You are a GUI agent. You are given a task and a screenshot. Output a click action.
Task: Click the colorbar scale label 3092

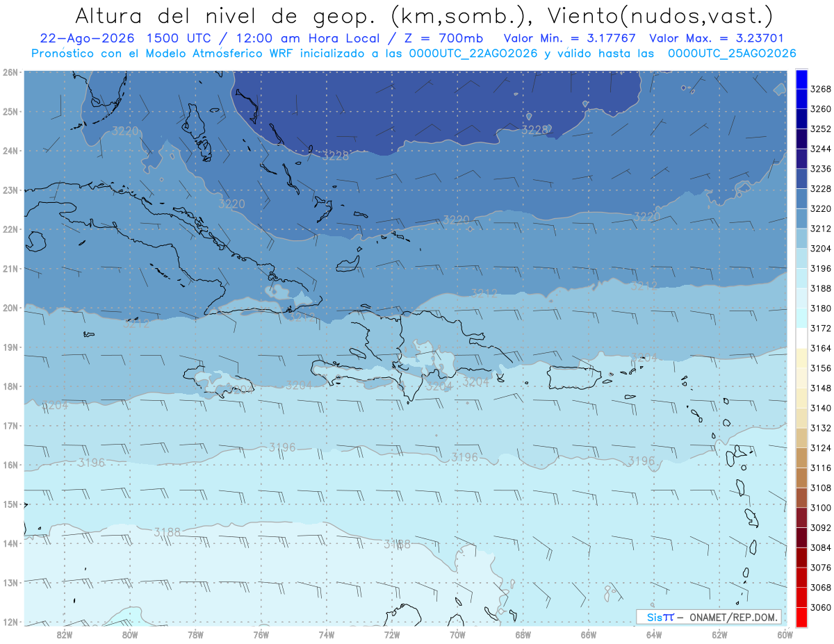pos(821,527)
